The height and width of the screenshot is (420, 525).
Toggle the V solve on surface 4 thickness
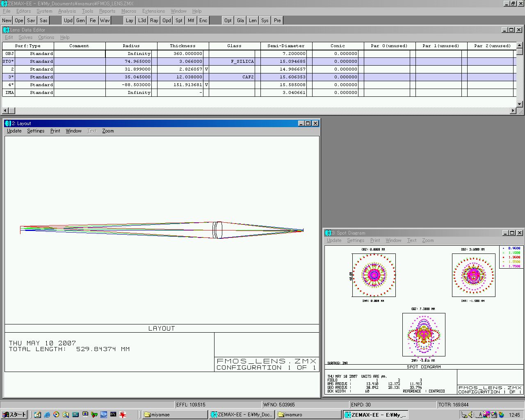click(206, 85)
